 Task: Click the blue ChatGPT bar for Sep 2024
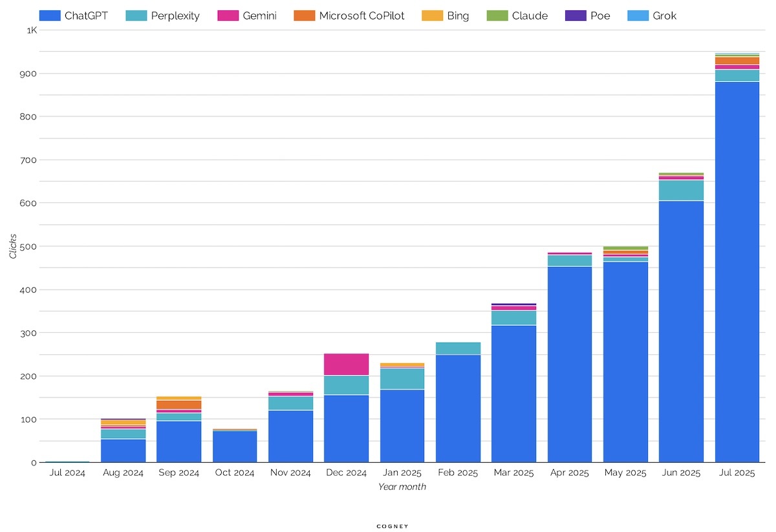pyautogui.click(x=179, y=442)
